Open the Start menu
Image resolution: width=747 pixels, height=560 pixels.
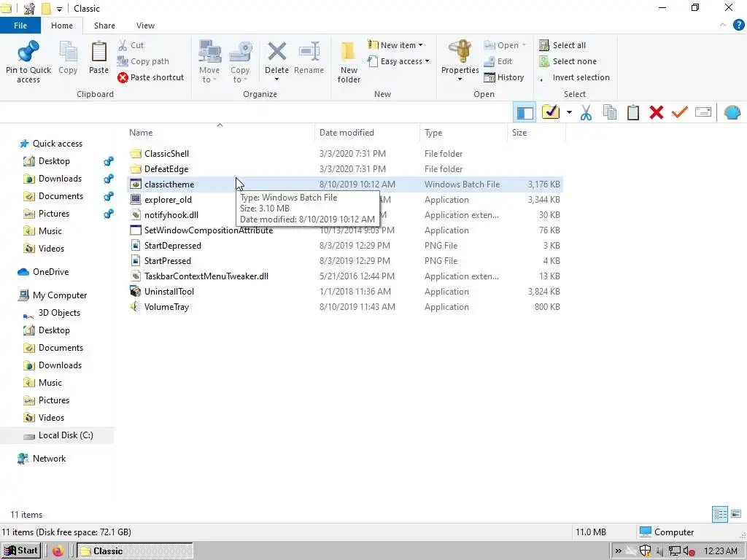tap(20, 551)
